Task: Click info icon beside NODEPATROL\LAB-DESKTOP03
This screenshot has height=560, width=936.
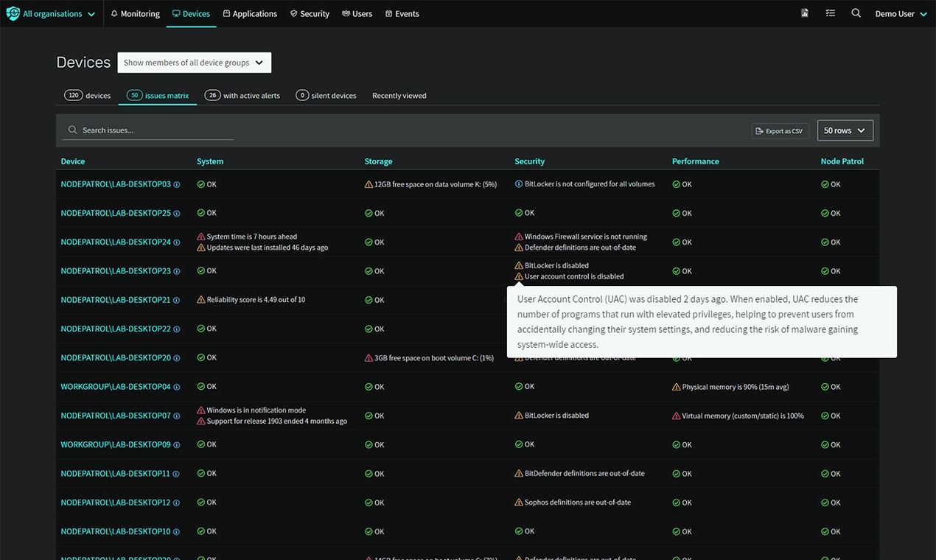Action: point(176,184)
